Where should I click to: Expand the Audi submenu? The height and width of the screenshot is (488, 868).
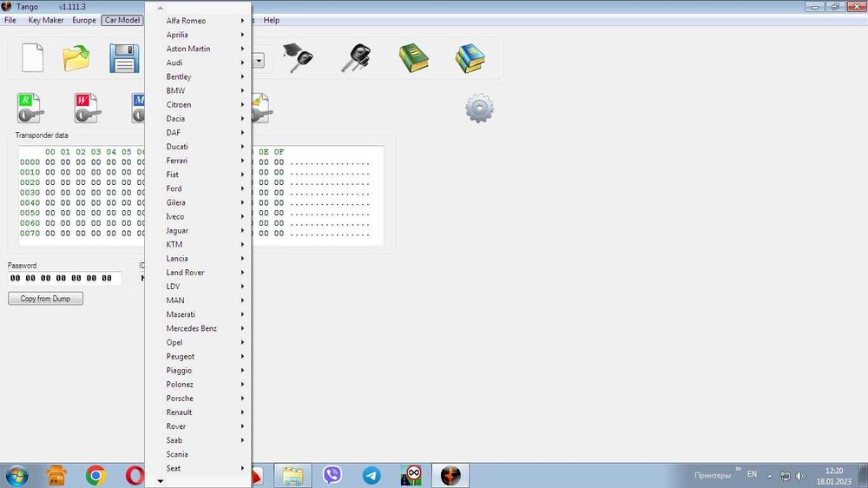(198, 63)
